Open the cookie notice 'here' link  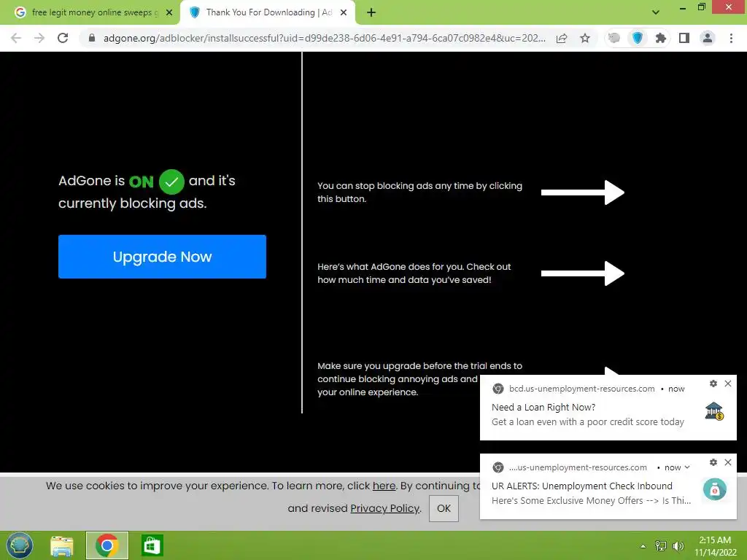384,486
